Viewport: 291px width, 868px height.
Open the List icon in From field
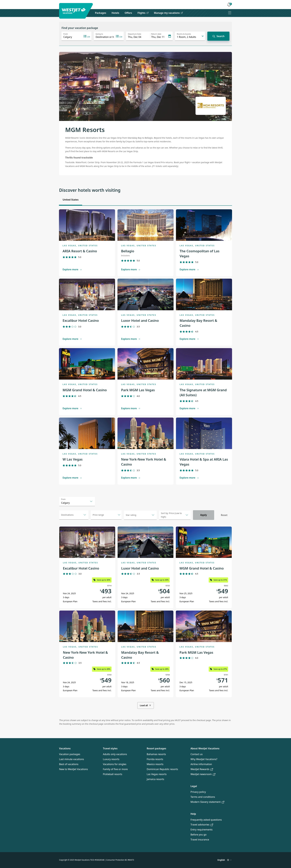tap(87, 36)
